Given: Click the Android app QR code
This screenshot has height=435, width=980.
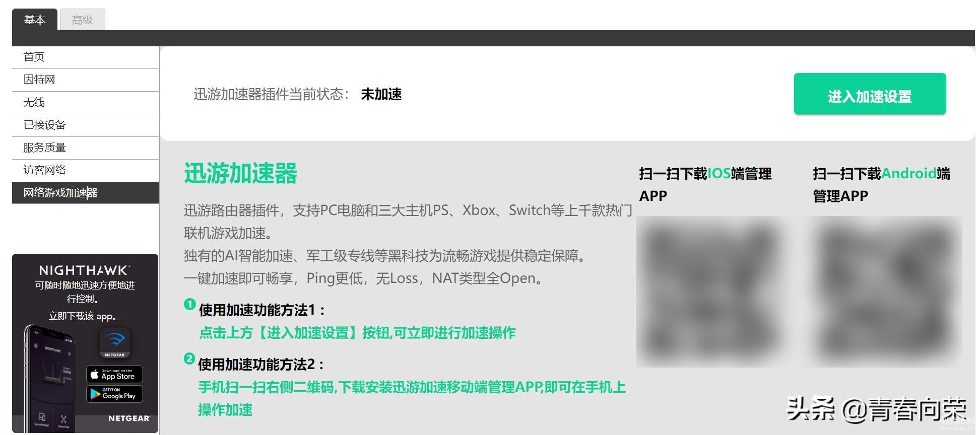Looking at the screenshot, I should (887, 292).
